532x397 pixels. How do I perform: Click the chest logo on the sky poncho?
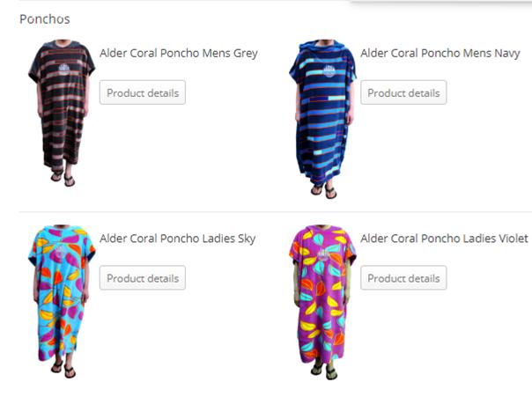click(61, 253)
